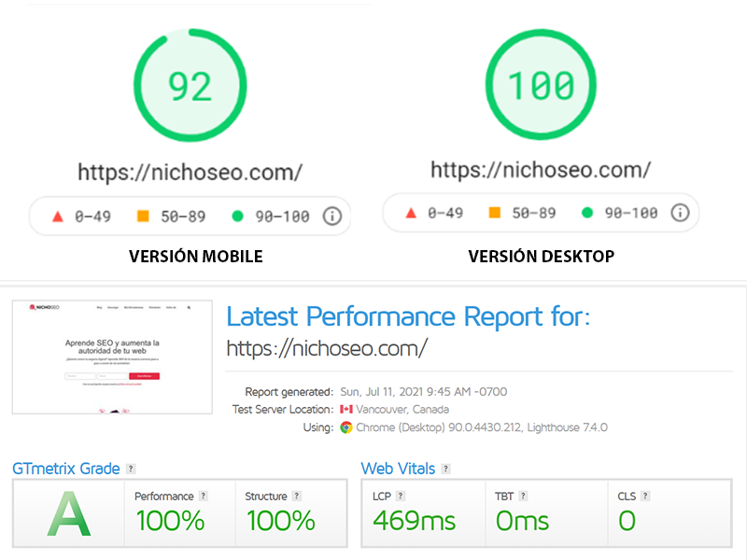Open the nichoseo.com link under the 100 score
The image size is (747, 560).
(x=540, y=170)
